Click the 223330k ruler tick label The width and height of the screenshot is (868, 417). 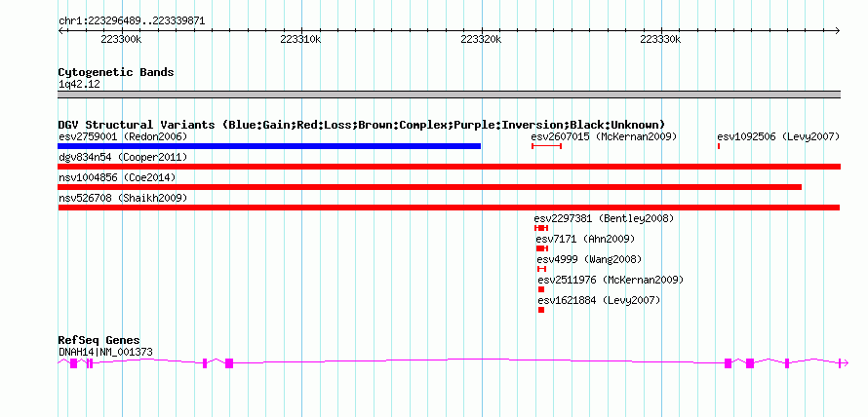(661, 39)
